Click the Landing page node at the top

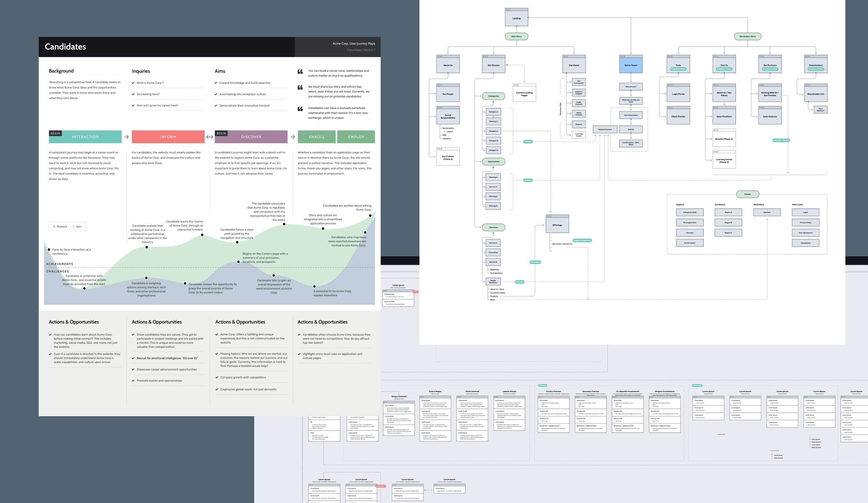tap(516, 18)
